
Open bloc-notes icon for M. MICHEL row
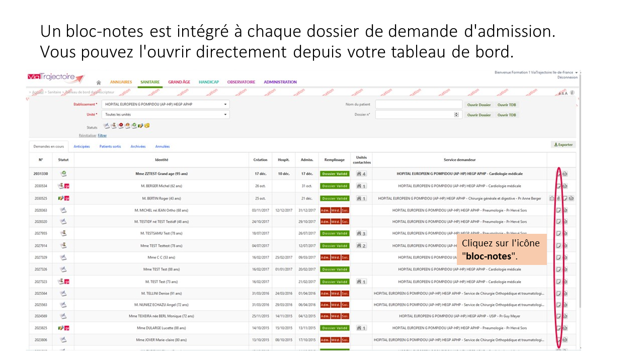pyautogui.click(x=558, y=210)
